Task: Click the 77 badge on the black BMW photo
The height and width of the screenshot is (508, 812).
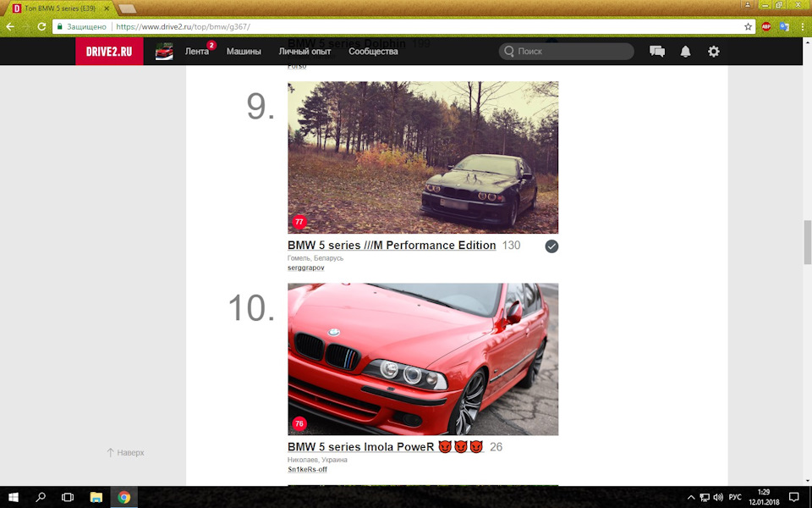Action: tap(299, 222)
